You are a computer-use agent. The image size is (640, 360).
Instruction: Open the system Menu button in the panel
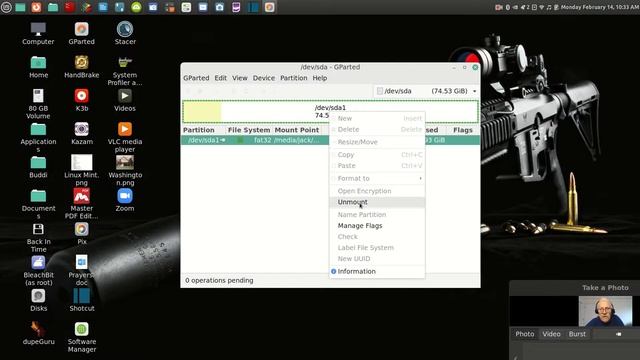point(6,7)
